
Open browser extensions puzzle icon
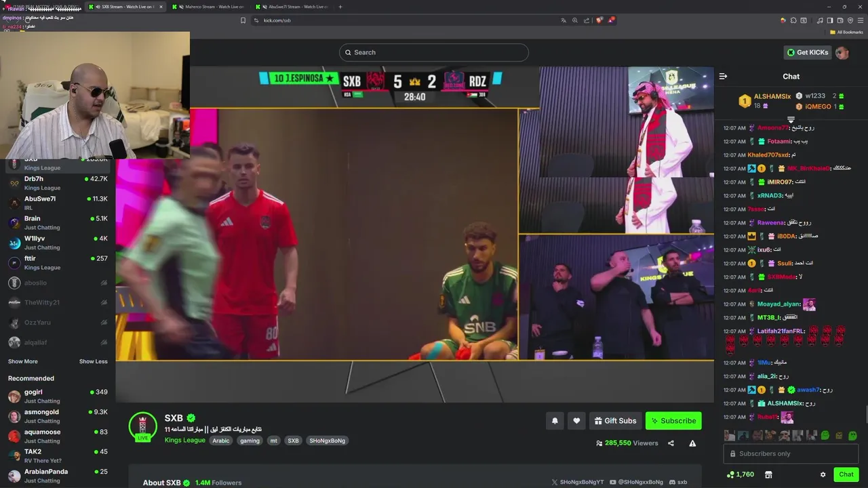click(x=793, y=20)
